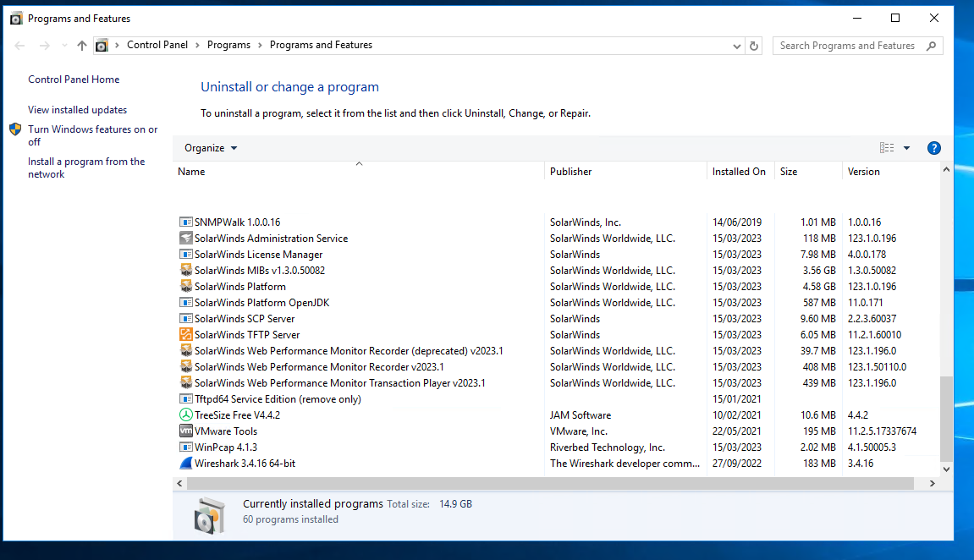Click the Web Performance Monitor Recorder (deprecated) icon
The image size is (974, 560).
(x=185, y=351)
